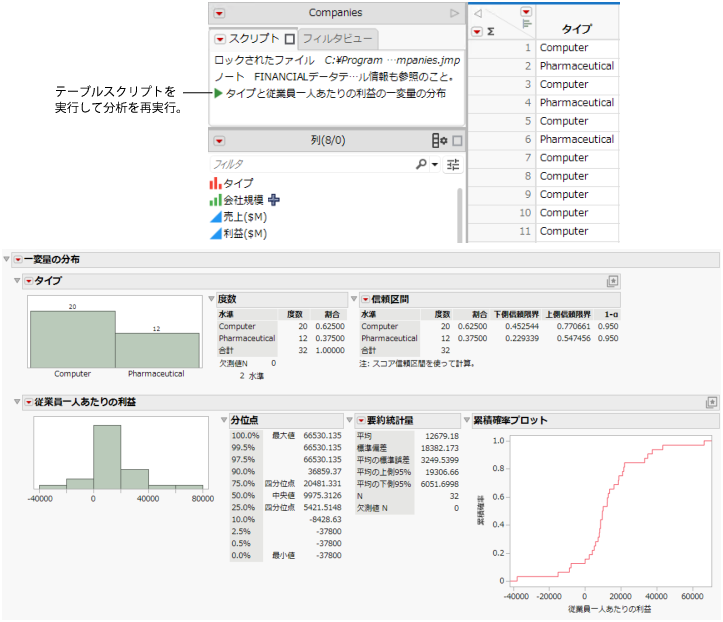Toggle the checkbox next to スクリプト
The width and height of the screenshot is (723, 622).
(x=290, y=39)
